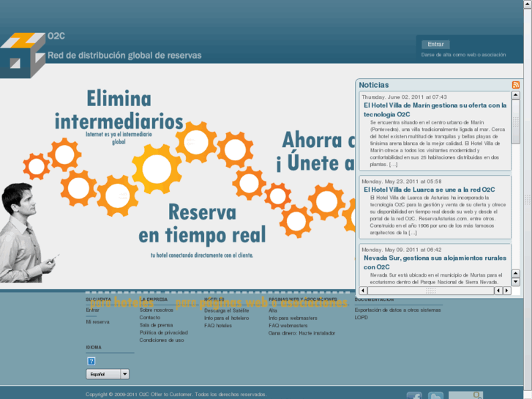
Task: Open the Facebook icon in the footer
Action: tap(414, 395)
